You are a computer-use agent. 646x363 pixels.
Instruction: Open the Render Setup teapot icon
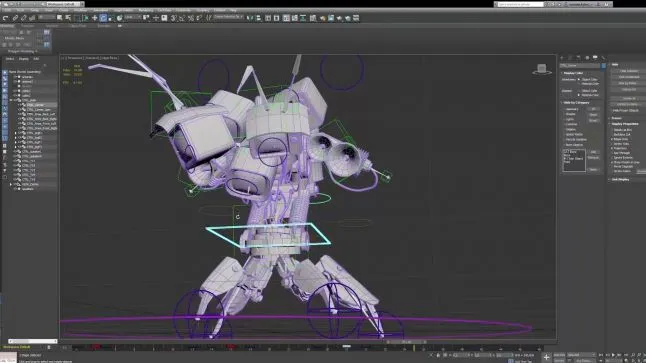point(322,18)
